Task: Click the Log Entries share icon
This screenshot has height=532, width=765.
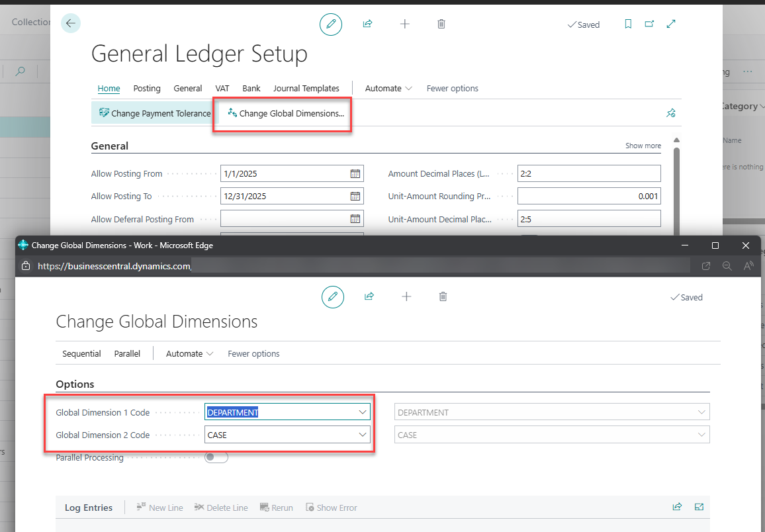Action: pos(677,508)
